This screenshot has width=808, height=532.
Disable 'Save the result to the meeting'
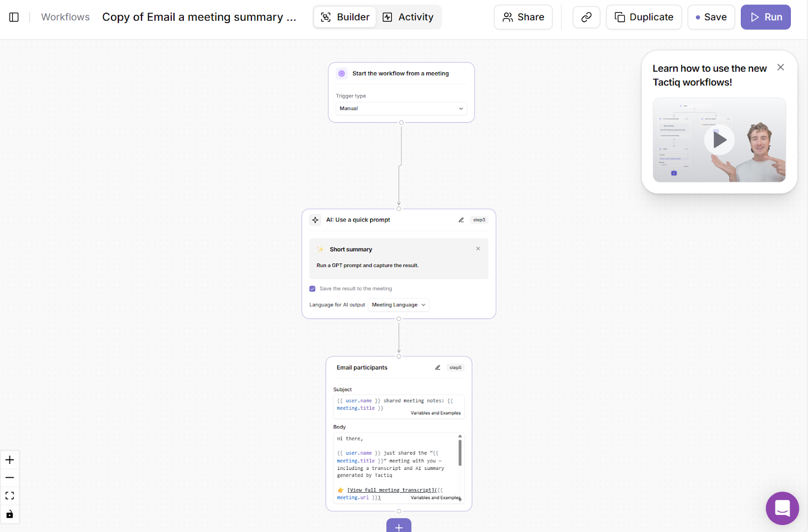point(313,288)
